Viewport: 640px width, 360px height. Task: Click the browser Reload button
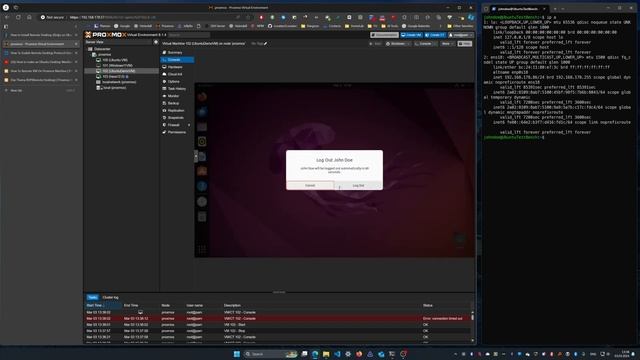point(18,17)
